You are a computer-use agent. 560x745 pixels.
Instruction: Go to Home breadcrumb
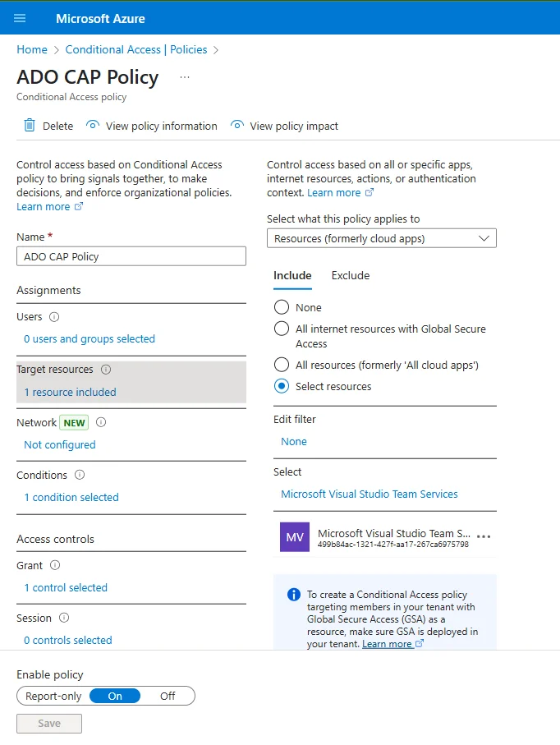pos(32,49)
